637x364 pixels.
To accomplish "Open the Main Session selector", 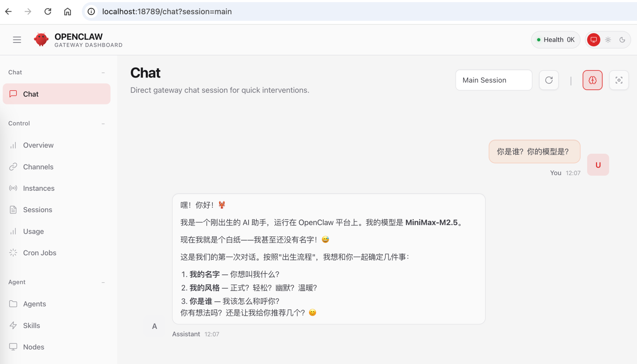I will 494,80.
